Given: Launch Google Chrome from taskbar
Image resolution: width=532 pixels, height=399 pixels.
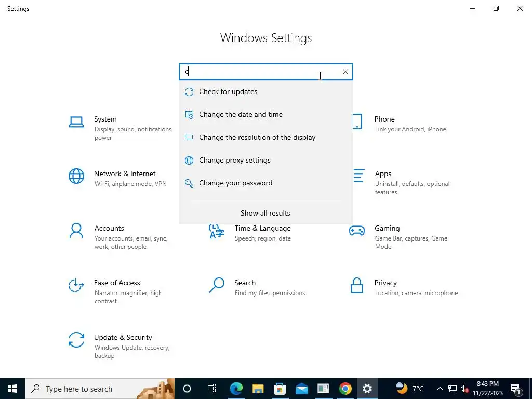Looking at the screenshot, I should tap(345, 389).
